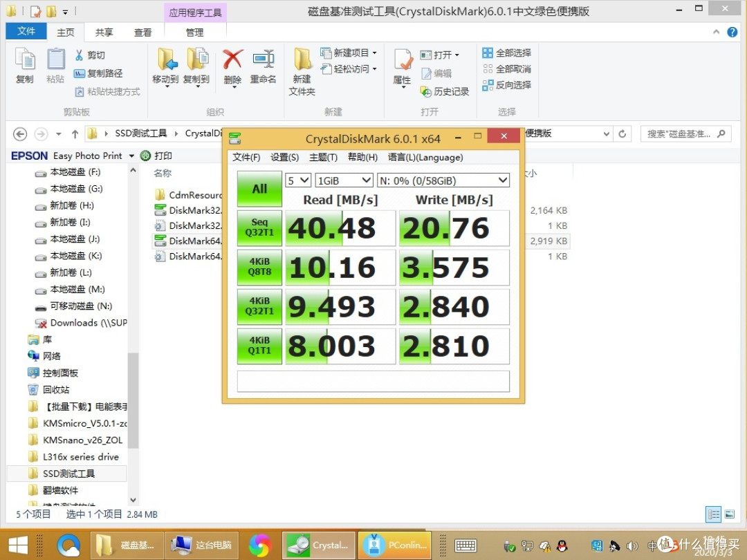Open CrystalDiskMark Theme menu
This screenshot has width=747, height=560.
pyautogui.click(x=323, y=157)
